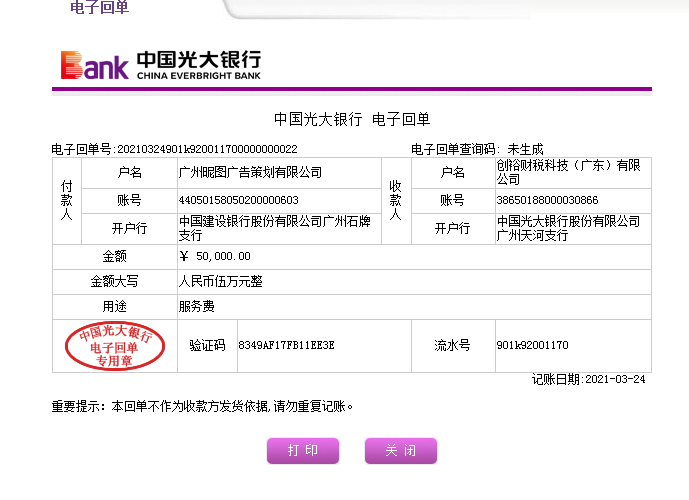Click the 重要提示 notice text
The image size is (689, 500).
203,406
